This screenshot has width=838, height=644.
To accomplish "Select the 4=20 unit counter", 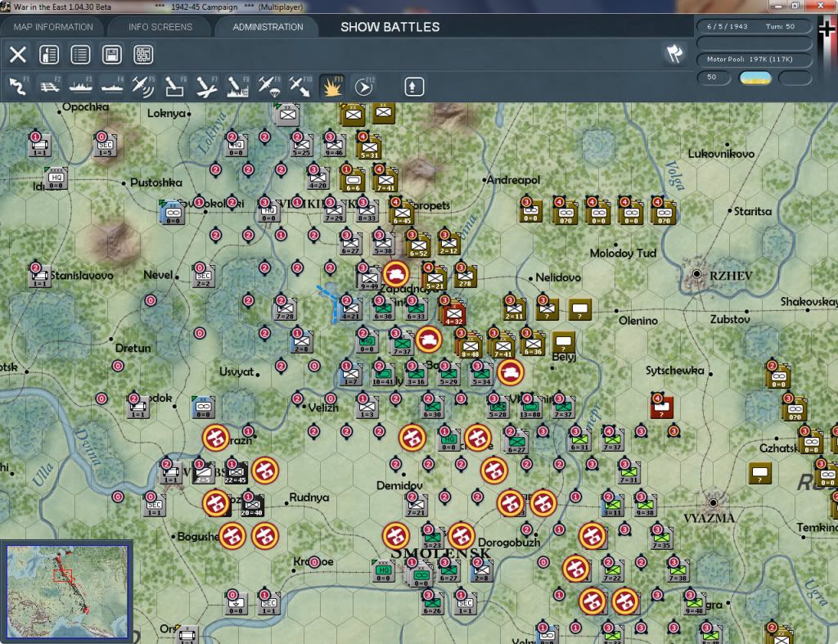I will tap(318, 178).
